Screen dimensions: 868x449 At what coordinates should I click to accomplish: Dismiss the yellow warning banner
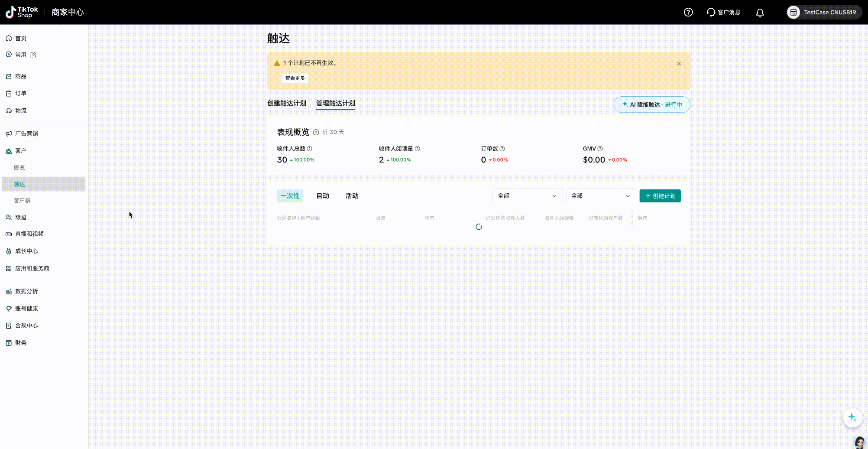(679, 64)
